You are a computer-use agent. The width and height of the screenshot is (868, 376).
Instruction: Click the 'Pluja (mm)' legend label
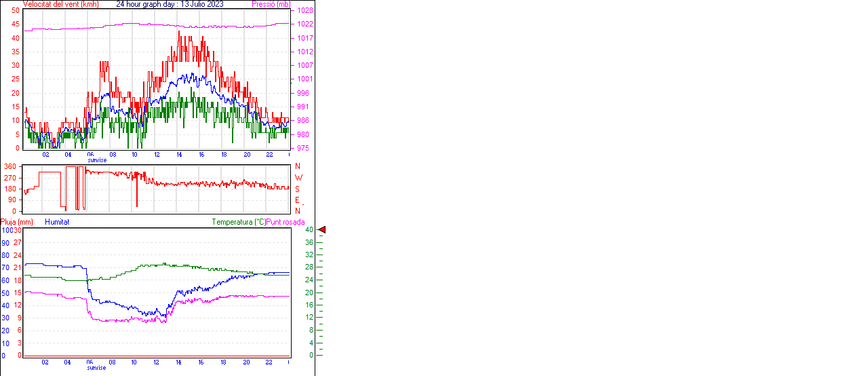[17, 222]
